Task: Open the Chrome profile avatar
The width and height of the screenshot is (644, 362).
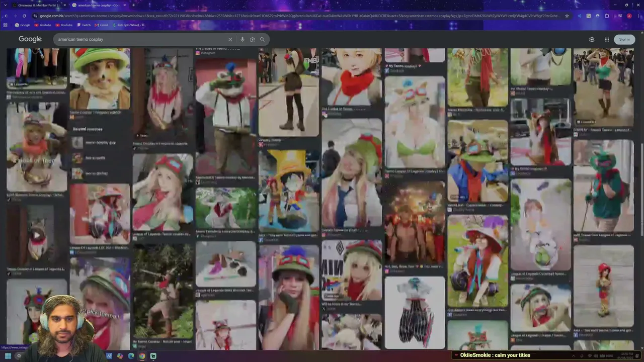Action: (629, 16)
